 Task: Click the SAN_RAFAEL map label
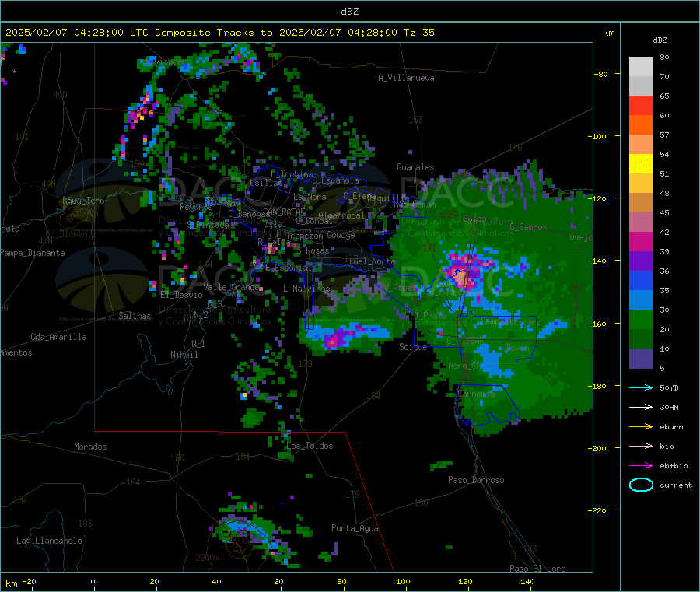pos(285,212)
